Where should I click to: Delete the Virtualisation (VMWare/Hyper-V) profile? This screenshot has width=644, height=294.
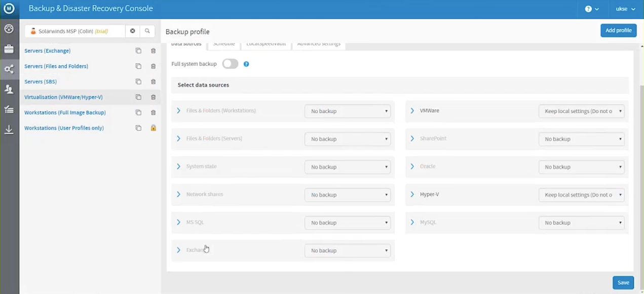tap(153, 97)
